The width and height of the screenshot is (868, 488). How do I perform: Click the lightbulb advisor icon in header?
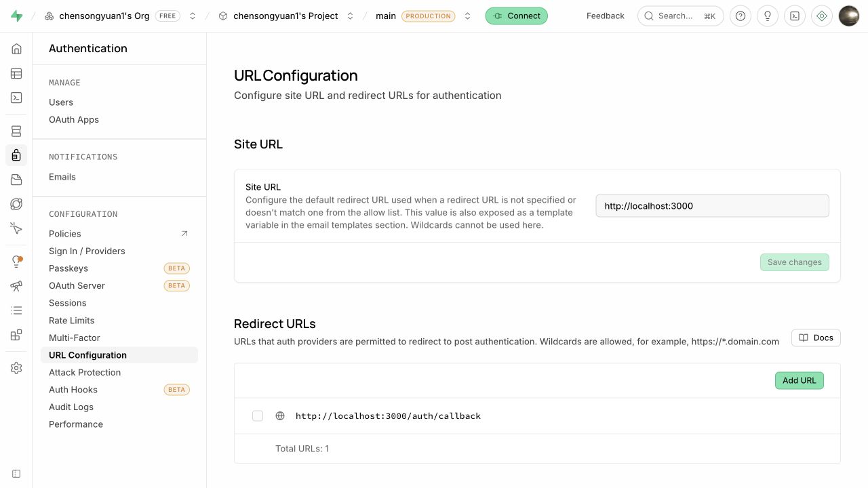pyautogui.click(x=768, y=16)
